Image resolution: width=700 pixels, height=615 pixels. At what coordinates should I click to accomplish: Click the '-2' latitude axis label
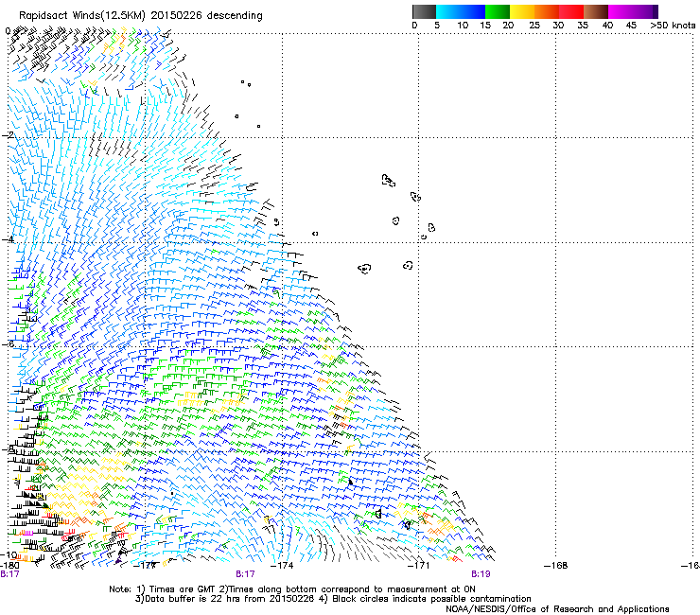8,135
